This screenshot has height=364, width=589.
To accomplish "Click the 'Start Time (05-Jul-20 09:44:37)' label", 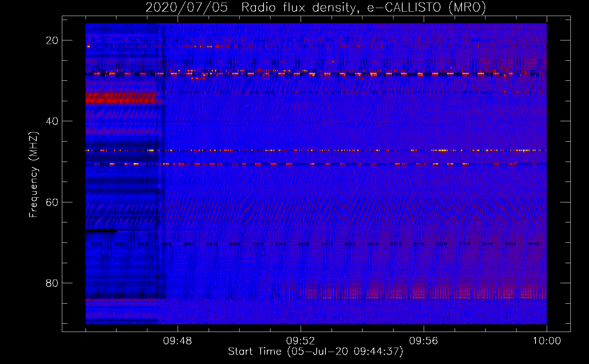I will click(316, 352).
